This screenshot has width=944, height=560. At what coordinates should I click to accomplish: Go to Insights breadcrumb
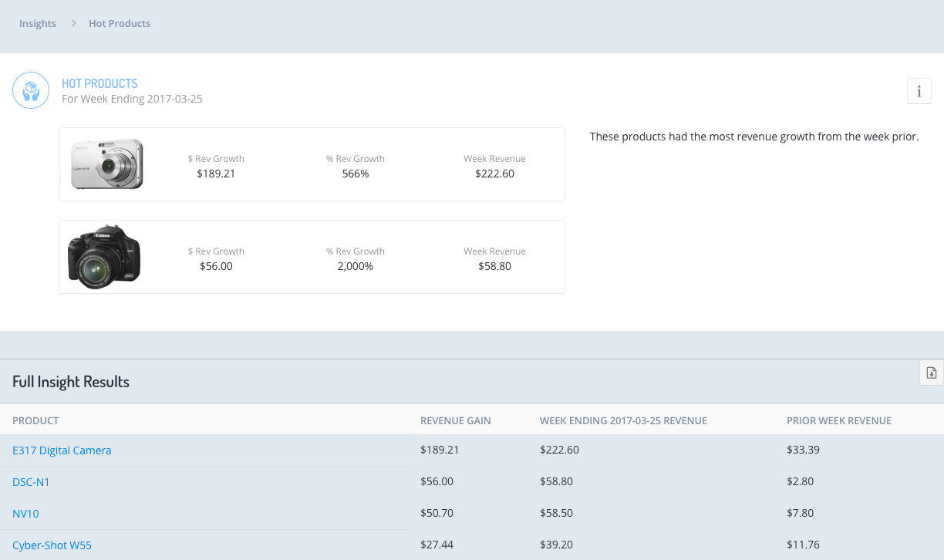point(38,24)
